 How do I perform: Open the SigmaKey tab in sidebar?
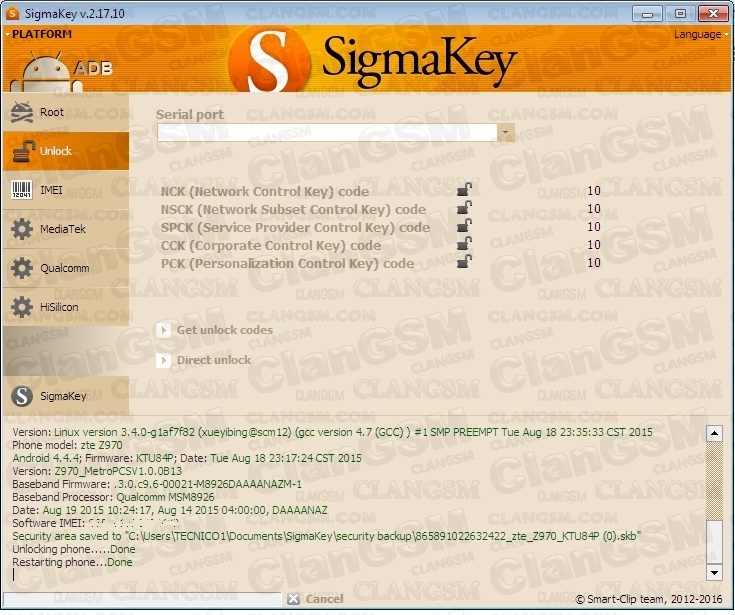pos(66,396)
